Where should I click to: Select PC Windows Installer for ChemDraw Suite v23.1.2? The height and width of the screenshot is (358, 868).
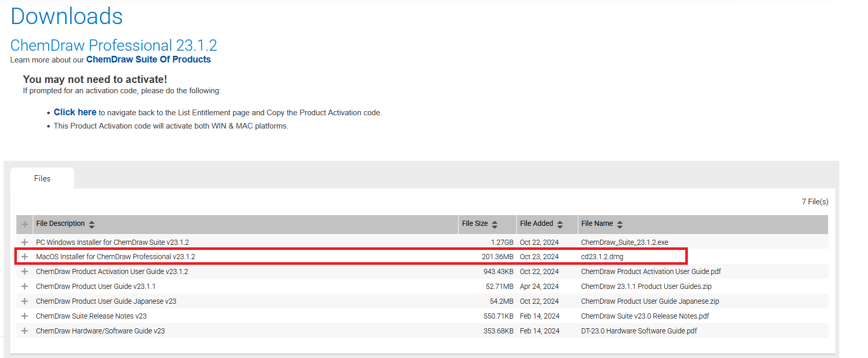point(113,242)
